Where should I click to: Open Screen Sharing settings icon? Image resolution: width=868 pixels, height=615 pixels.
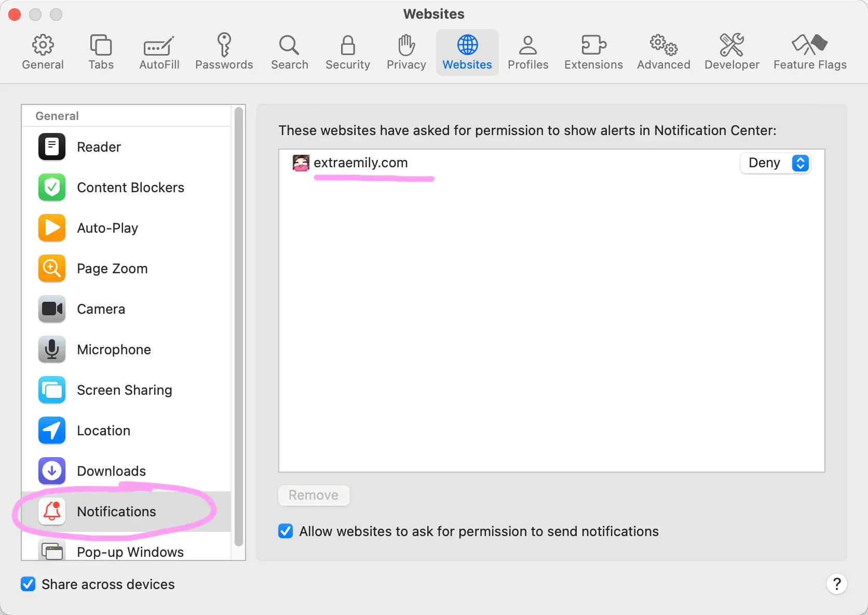pyautogui.click(x=51, y=390)
